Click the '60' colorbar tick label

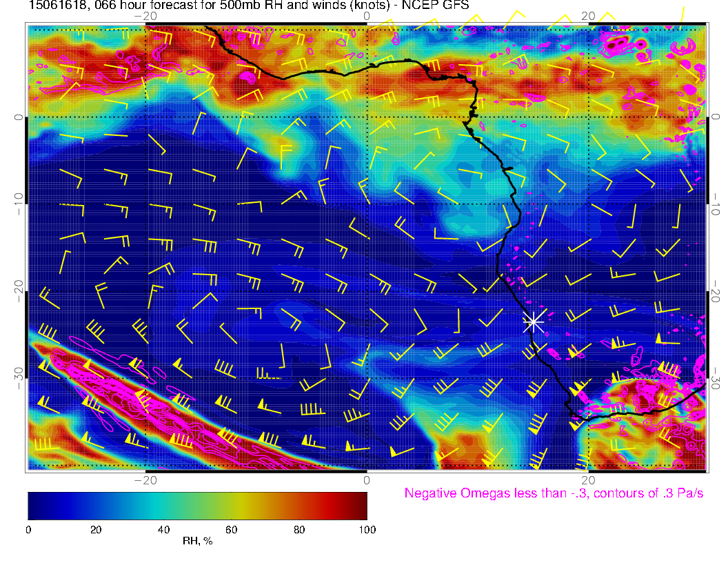click(x=231, y=530)
